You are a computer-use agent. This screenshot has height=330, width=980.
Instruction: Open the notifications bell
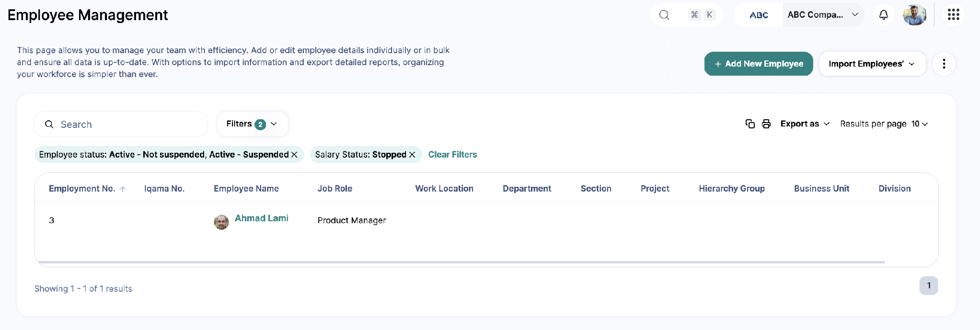pyautogui.click(x=883, y=15)
